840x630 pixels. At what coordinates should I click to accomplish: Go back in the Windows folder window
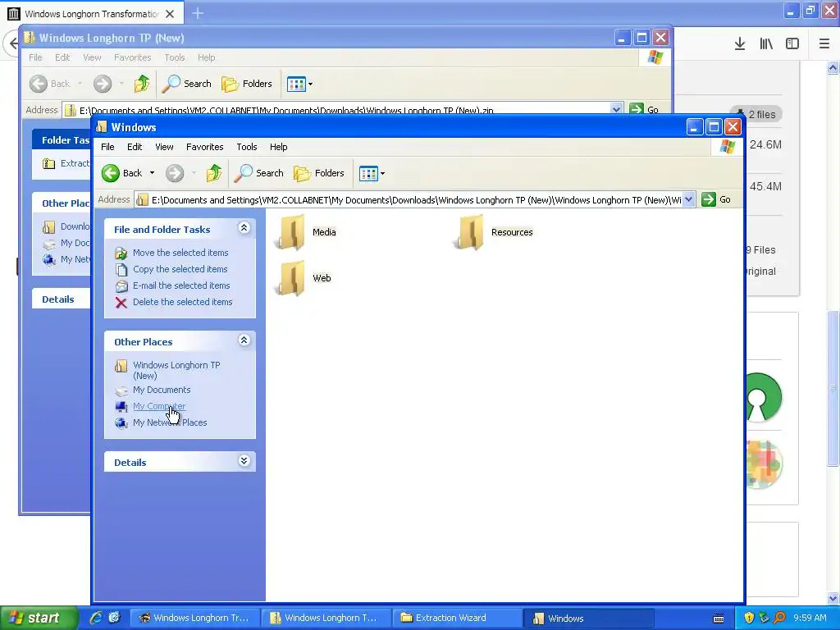point(122,173)
